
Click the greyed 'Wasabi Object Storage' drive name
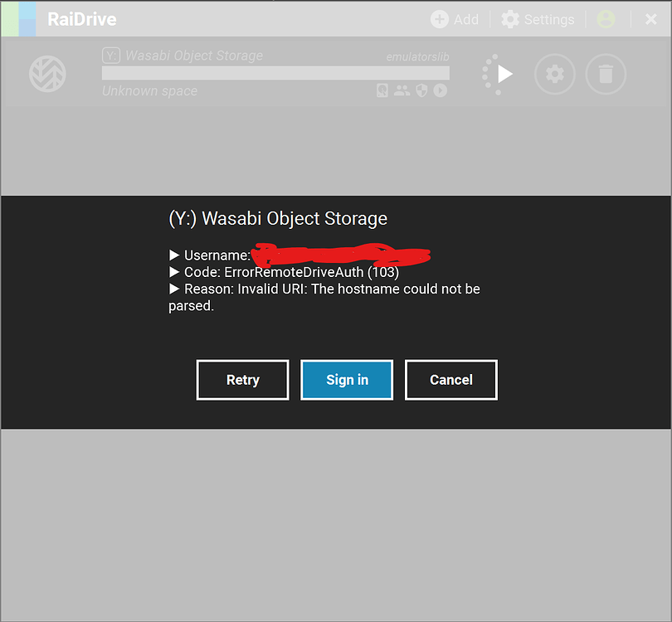pos(194,56)
